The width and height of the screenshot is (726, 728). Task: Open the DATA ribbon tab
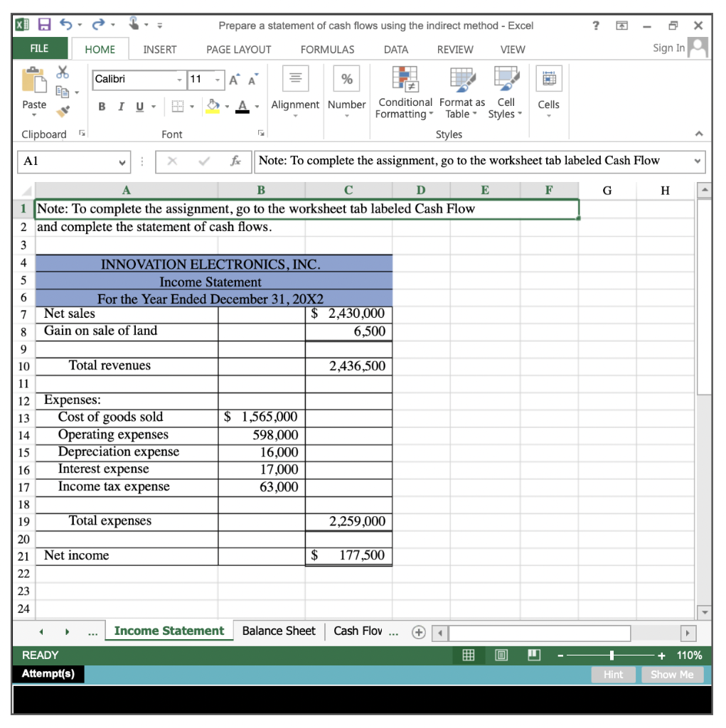click(396, 50)
